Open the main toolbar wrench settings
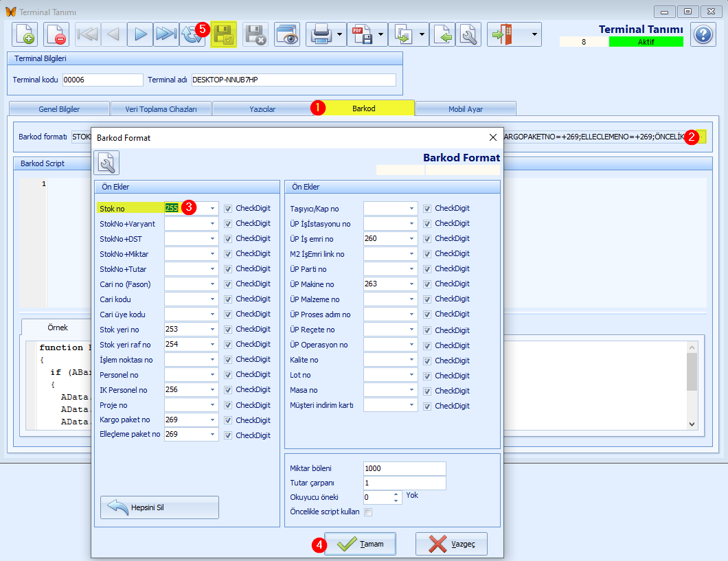Viewport: 728px width, 561px height. (468, 34)
